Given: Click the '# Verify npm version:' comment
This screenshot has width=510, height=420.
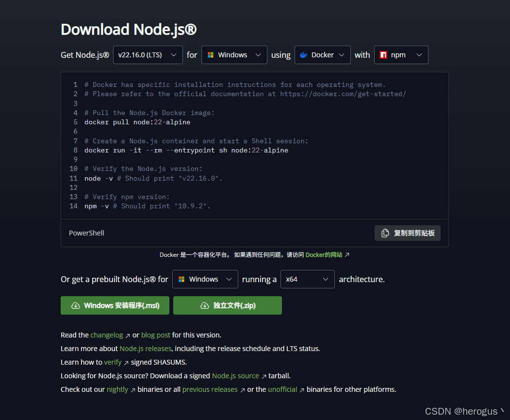Looking at the screenshot, I should [x=127, y=197].
